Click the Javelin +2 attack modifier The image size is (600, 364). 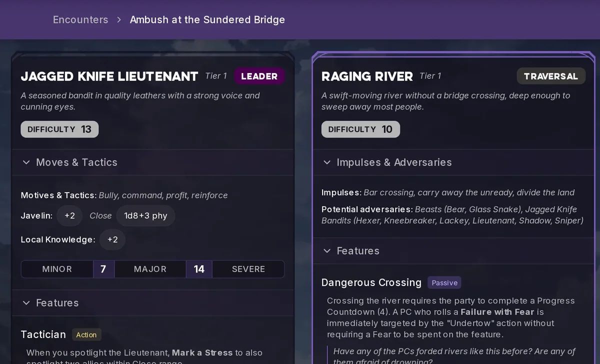(x=69, y=215)
